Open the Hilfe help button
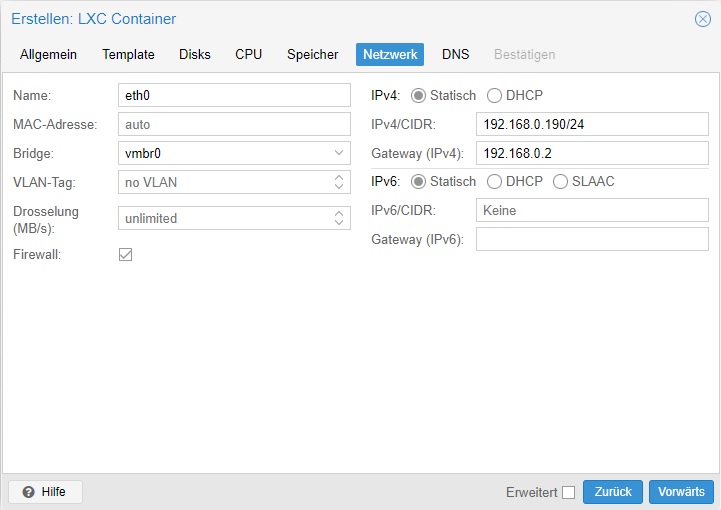 tap(46, 492)
